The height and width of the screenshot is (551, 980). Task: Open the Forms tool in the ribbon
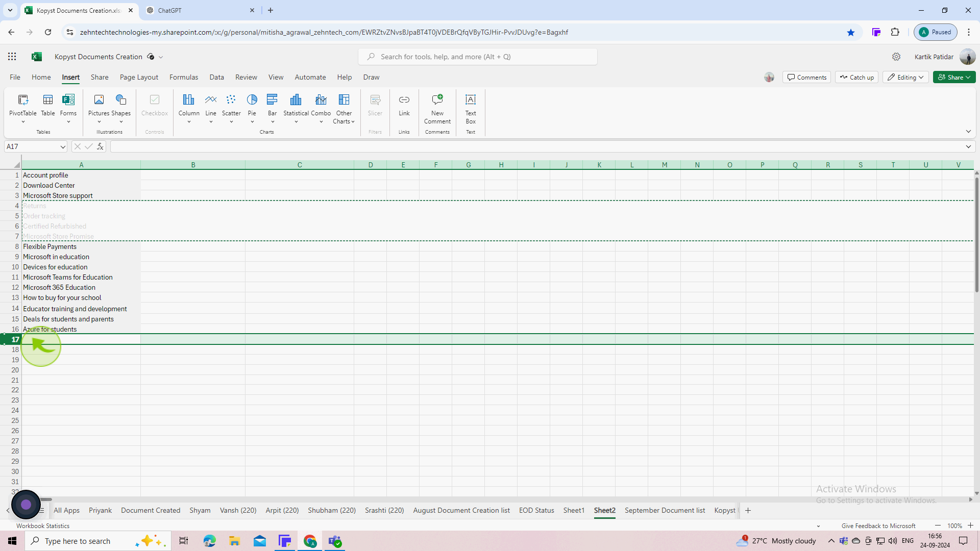[68, 108]
